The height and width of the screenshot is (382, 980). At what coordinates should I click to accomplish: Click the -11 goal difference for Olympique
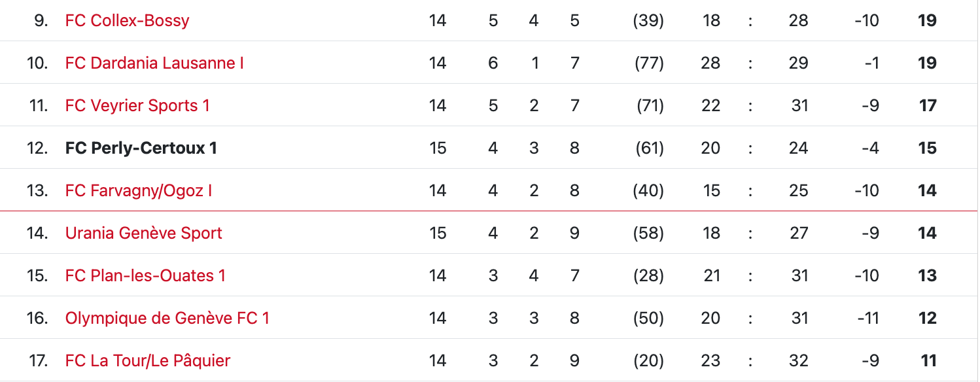coord(867,318)
